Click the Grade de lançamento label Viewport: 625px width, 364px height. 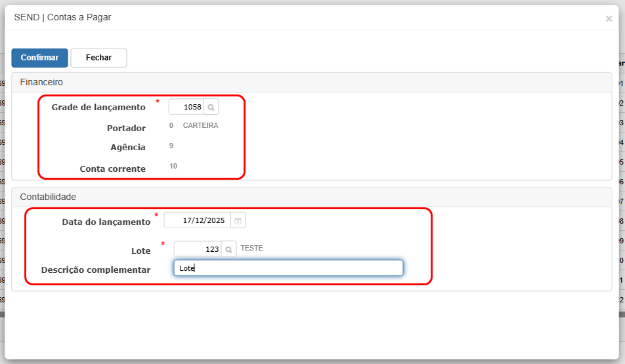coord(98,108)
